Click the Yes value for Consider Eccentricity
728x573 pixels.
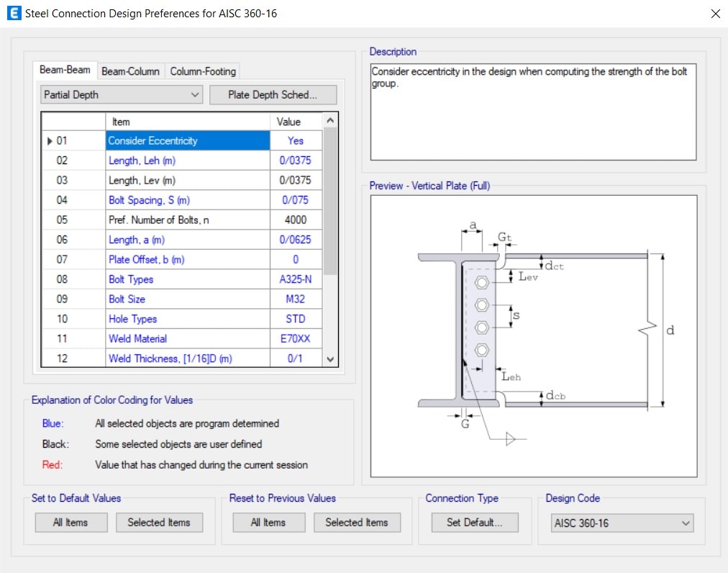pos(296,141)
